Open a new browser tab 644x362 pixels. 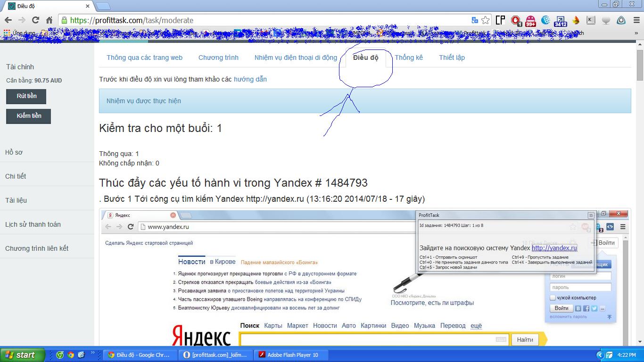103,6
